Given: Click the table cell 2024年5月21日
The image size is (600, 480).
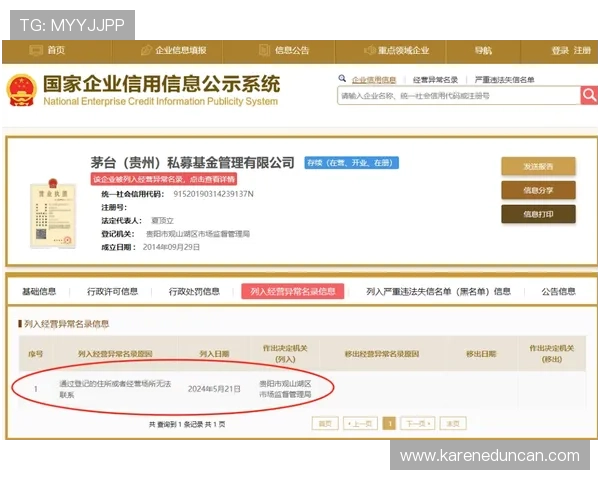Looking at the screenshot, I should coord(214,389).
